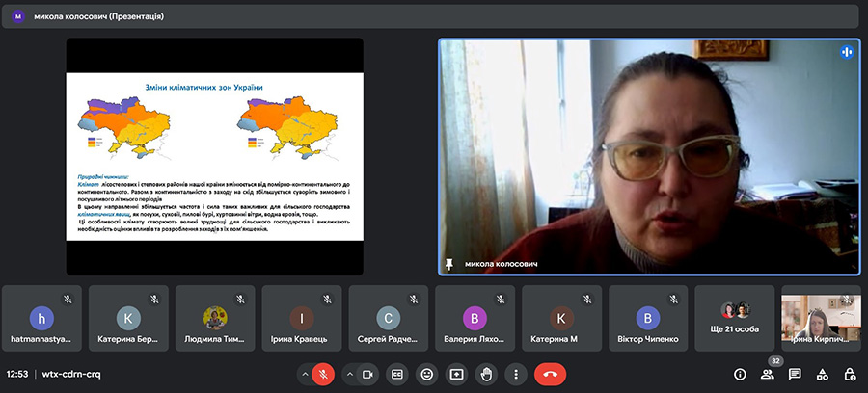This screenshot has width=868, height=393.
Task: Select микола колосович video tile
Action: [x=649, y=156]
